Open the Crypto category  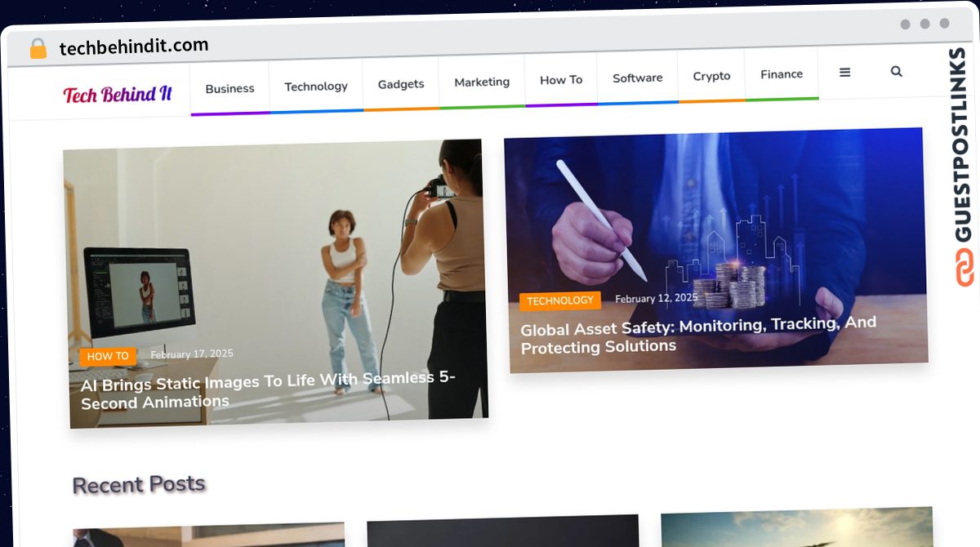[x=711, y=76]
